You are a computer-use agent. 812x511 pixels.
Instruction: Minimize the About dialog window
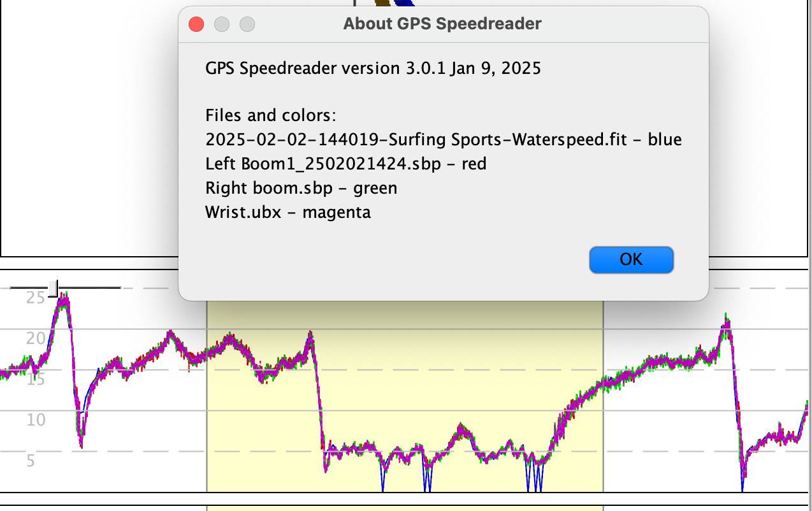pos(222,24)
